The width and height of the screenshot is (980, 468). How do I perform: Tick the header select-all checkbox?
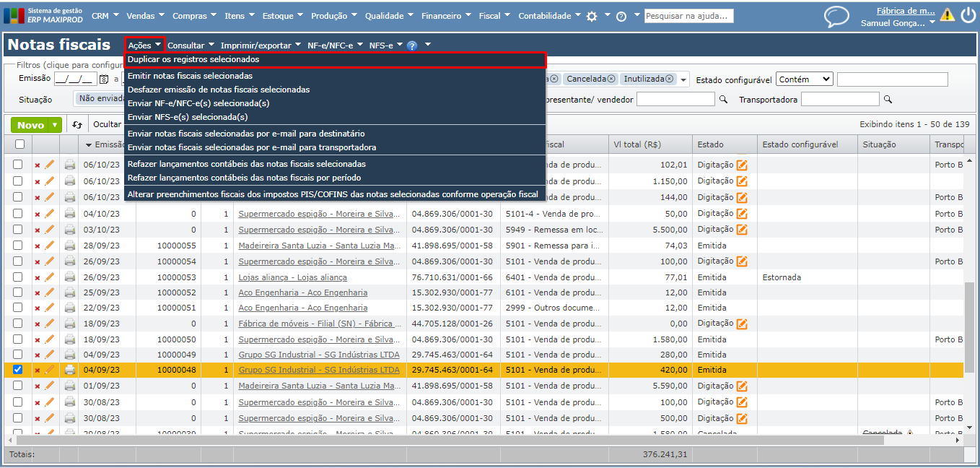[x=18, y=144]
